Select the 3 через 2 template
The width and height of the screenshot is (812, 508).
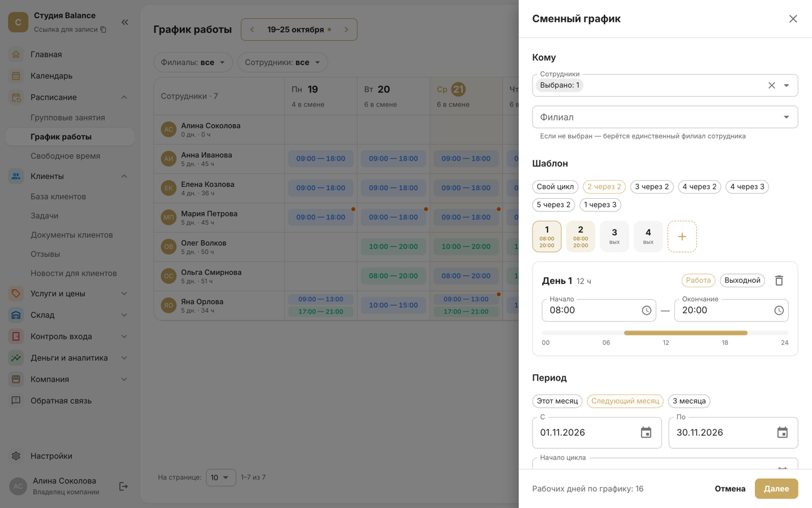click(x=652, y=187)
